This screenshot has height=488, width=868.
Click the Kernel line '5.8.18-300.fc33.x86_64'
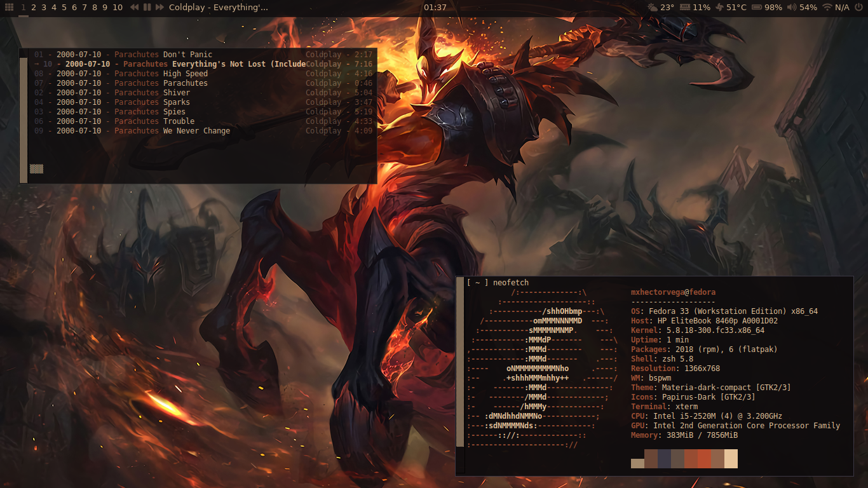click(698, 330)
